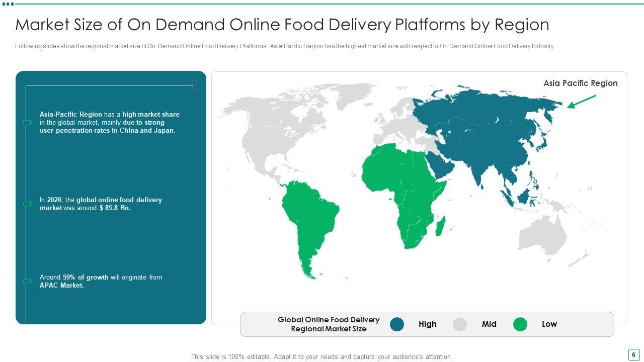This screenshot has height=362, width=644.
Task: Select the bullet marker beside Asia-Pacific Region text
Action: pyautogui.click(x=28, y=122)
